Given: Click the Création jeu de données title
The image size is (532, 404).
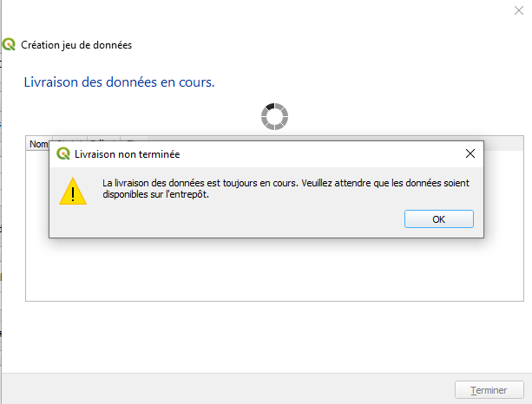Looking at the screenshot, I should pos(76,45).
